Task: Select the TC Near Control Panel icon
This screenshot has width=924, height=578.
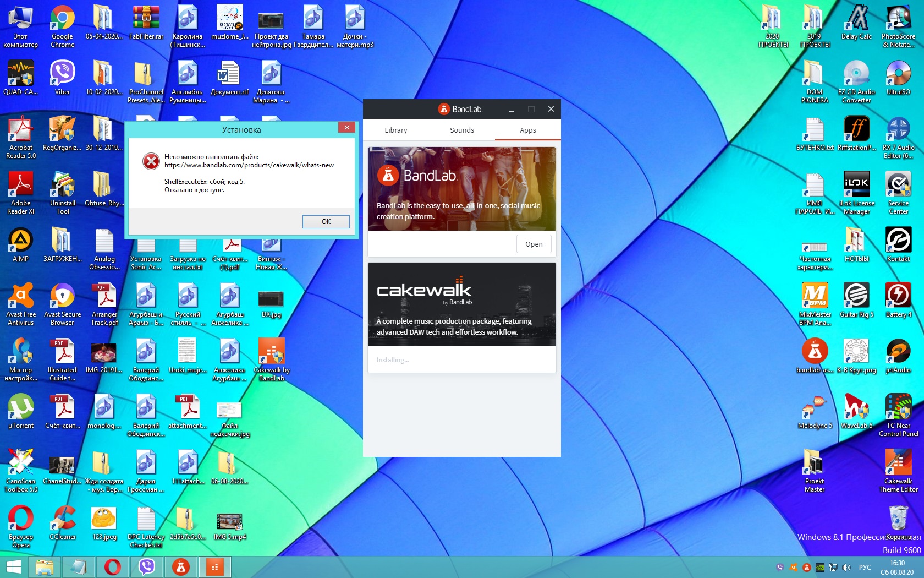Action: 899,415
